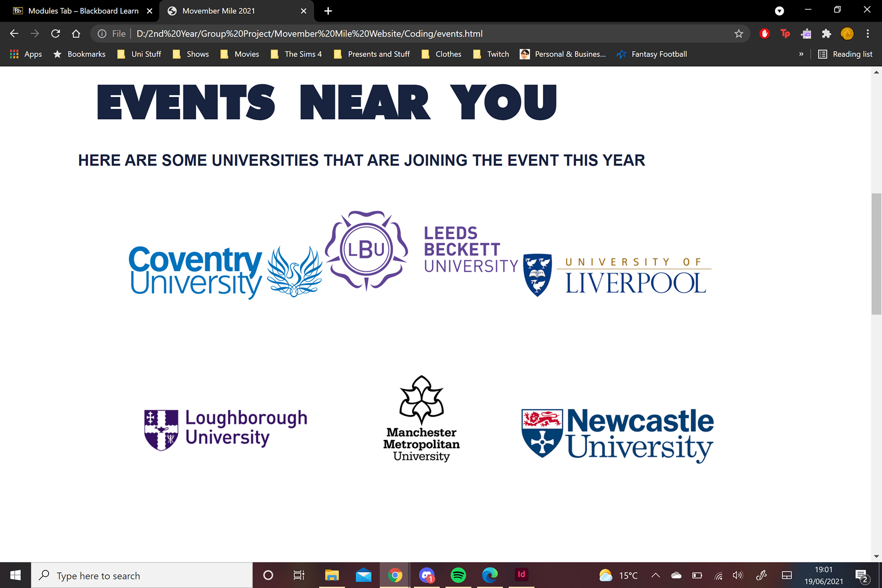The height and width of the screenshot is (588, 882).
Task: Check the battery status icon
Action: 697,575
